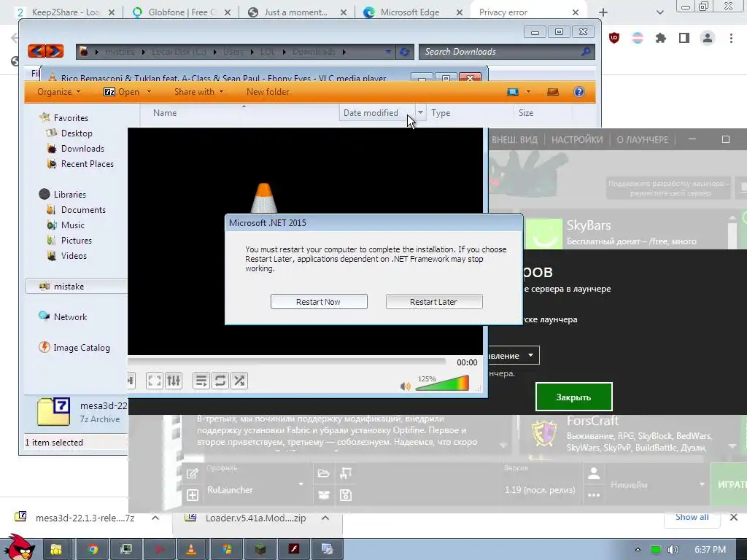Click the VLC seek progress bar
Image resolution: width=747 pixels, height=560 pixels.
point(287,362)
